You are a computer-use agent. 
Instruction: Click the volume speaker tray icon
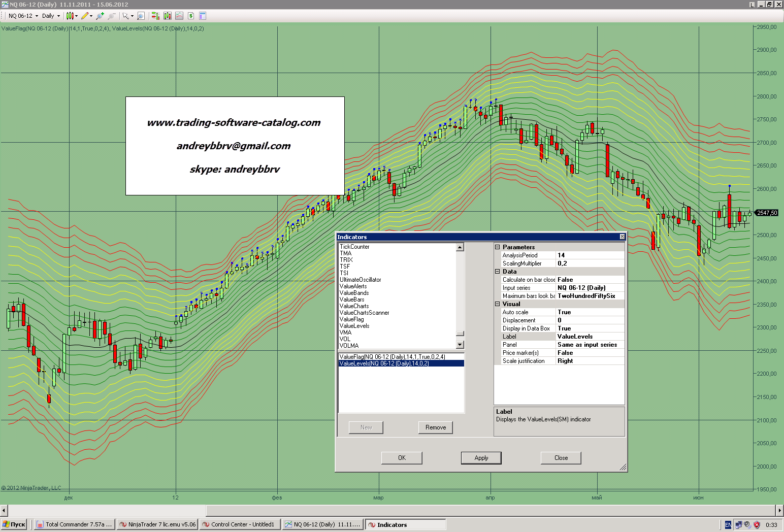click(747, 525)
